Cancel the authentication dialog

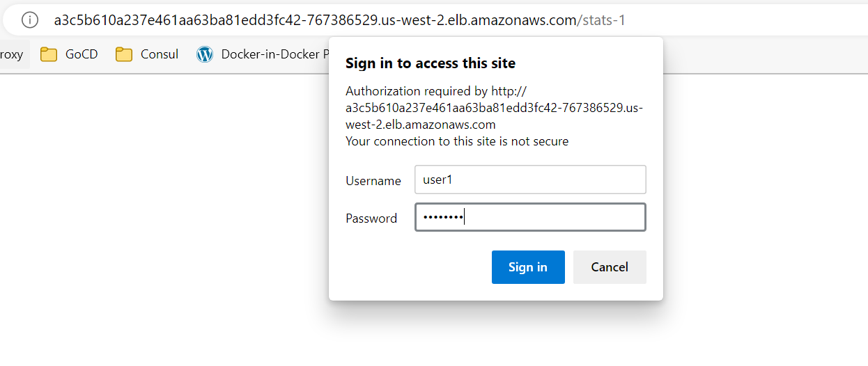click(x=610, y=267)
